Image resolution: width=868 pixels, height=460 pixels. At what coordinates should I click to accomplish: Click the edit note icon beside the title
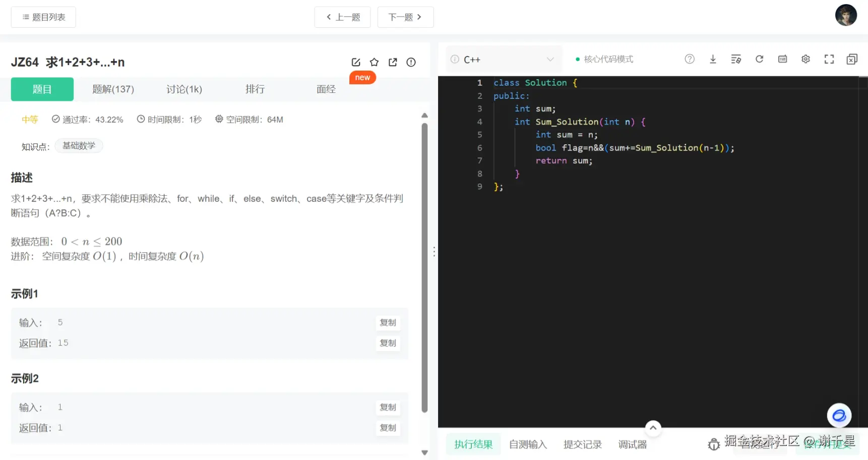click(356, 62)
